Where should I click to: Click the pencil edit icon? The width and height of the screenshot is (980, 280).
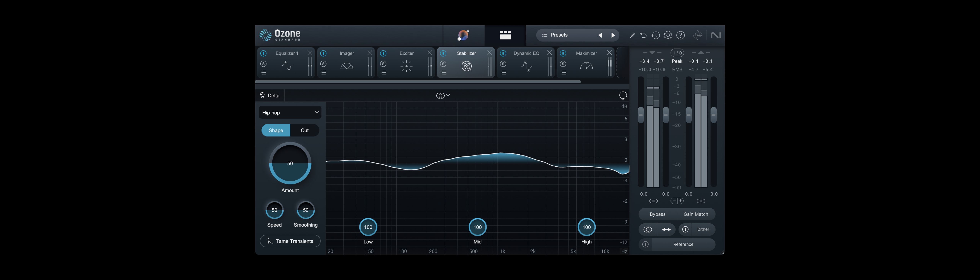tap(632, 35)
